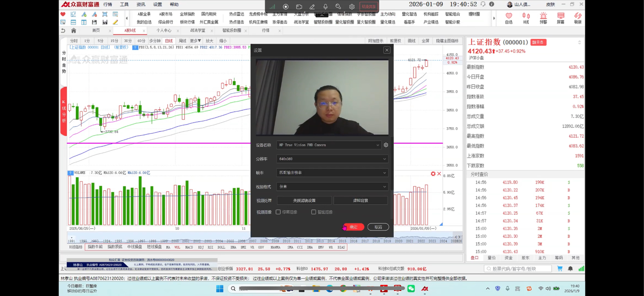Screen dimensions: 644x296
Task: Enable 智能抠像 checkbox
Action: point(314,212)
